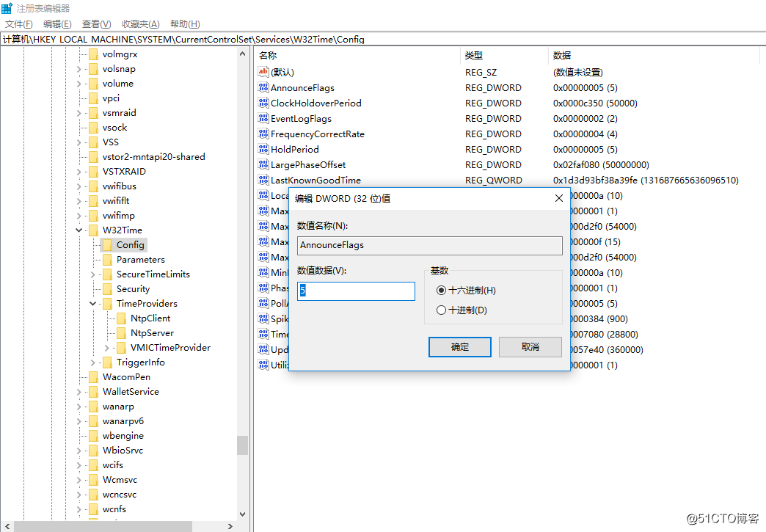Expand the TriggerInfo tree node
The height and width of the screenshot is (532, 766).
pyautogui.click(x=93, y=362)
